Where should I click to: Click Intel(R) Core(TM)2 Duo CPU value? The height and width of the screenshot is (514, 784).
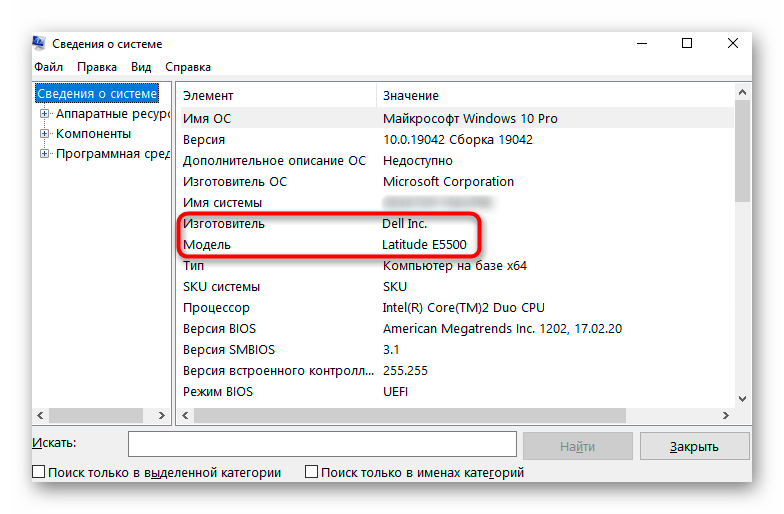tap(464, 308)
